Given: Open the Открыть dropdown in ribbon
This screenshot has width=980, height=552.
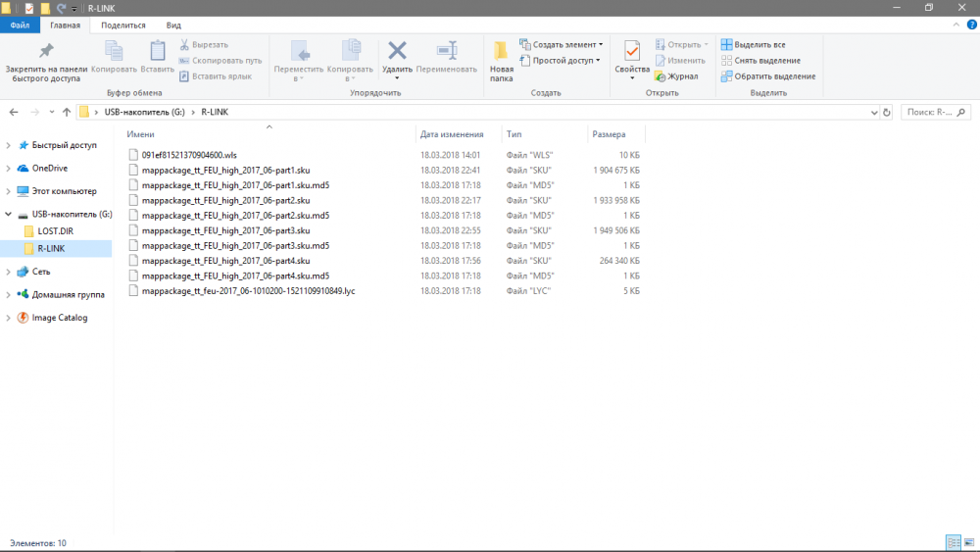Looking at the screenshot, I should click(x=681, y=45).
